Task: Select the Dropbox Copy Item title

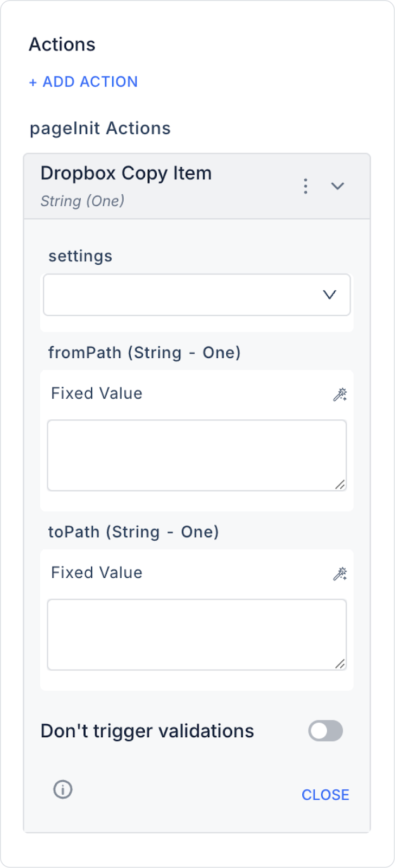Action: point(126,173)
